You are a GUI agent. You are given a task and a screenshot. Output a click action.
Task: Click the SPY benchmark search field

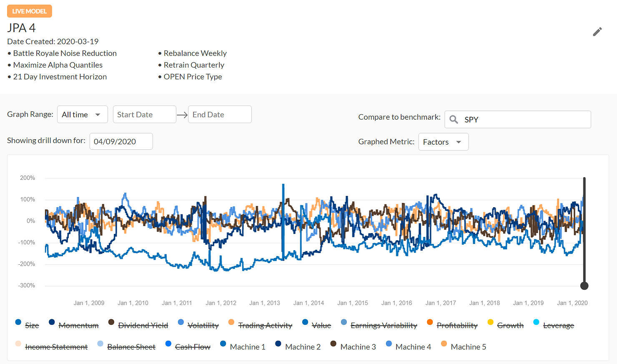pyautogui.click(x=517, y=119)
